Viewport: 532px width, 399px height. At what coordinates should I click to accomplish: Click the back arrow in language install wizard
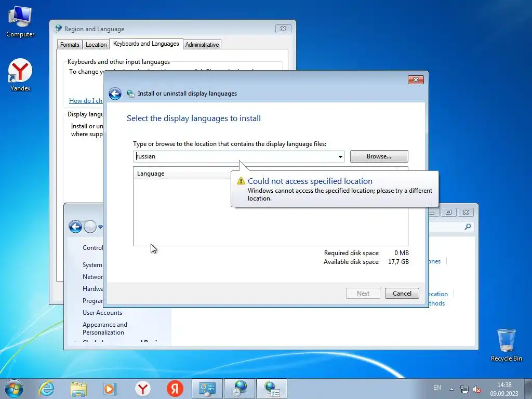(115, 94)
